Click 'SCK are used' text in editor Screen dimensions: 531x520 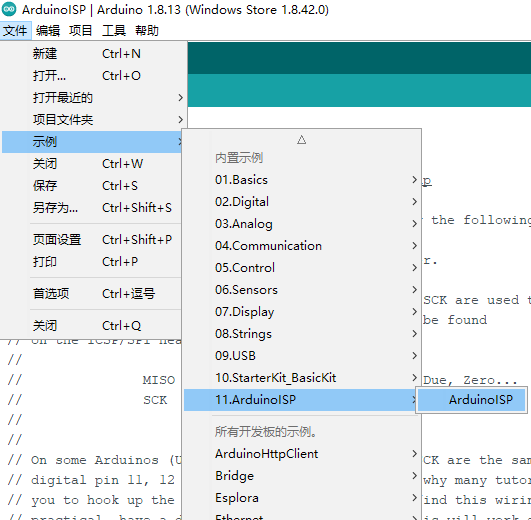[x=471, y=300]
